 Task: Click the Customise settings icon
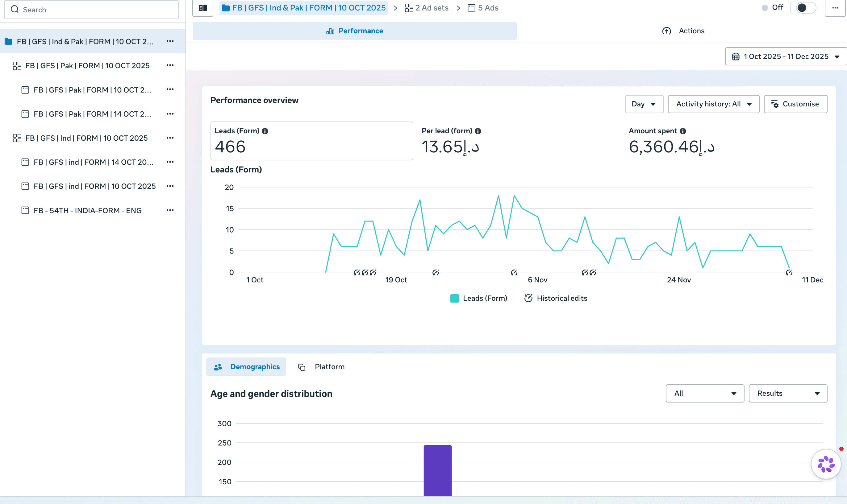tap(774, 104)
